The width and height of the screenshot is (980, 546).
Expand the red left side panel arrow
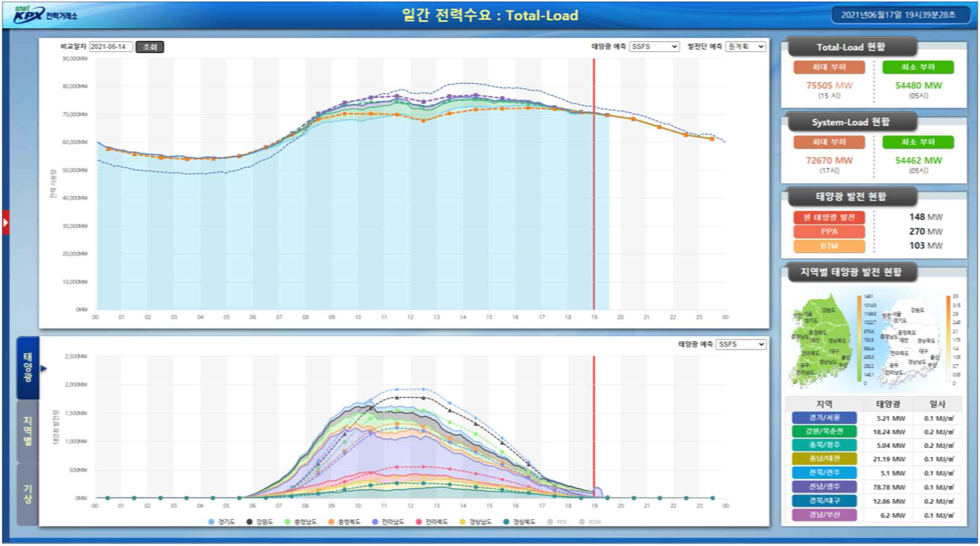(6, 222)
